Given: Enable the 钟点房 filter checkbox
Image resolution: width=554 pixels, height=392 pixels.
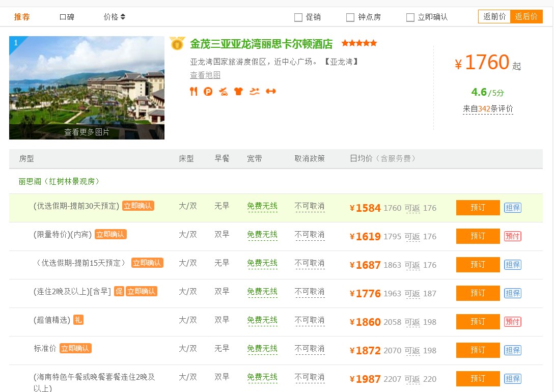Looking at the screenshot, I should tap(350, 17).
